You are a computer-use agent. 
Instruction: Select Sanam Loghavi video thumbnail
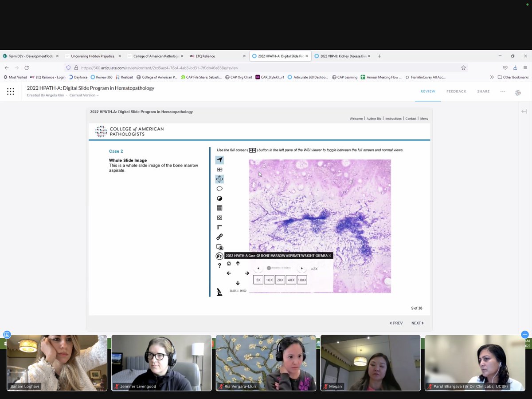pyautogui.click(x=57, y=363)
